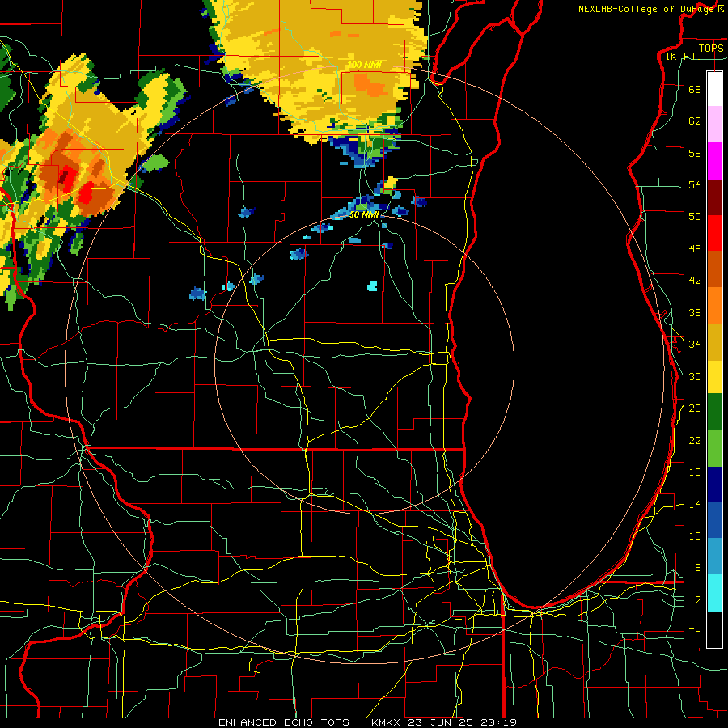
Task: Click the TH threshold legend label
Action: (x=695, y=632)
